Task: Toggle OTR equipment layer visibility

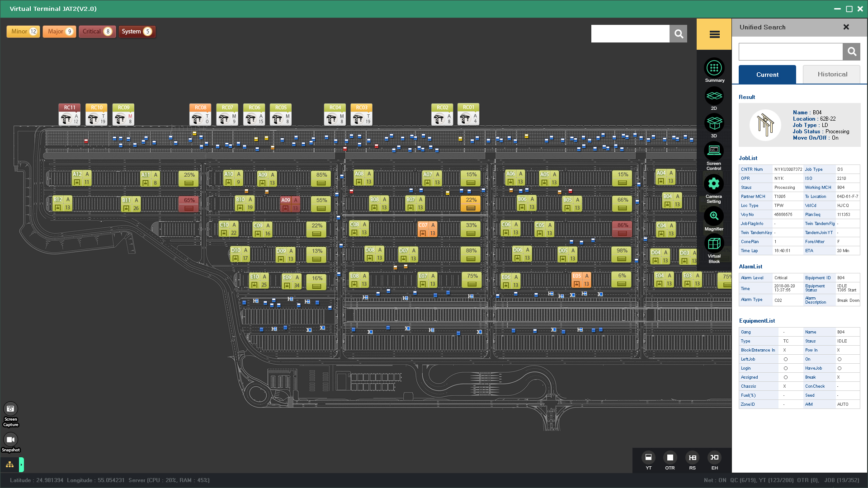Action: tap(670, 457)
